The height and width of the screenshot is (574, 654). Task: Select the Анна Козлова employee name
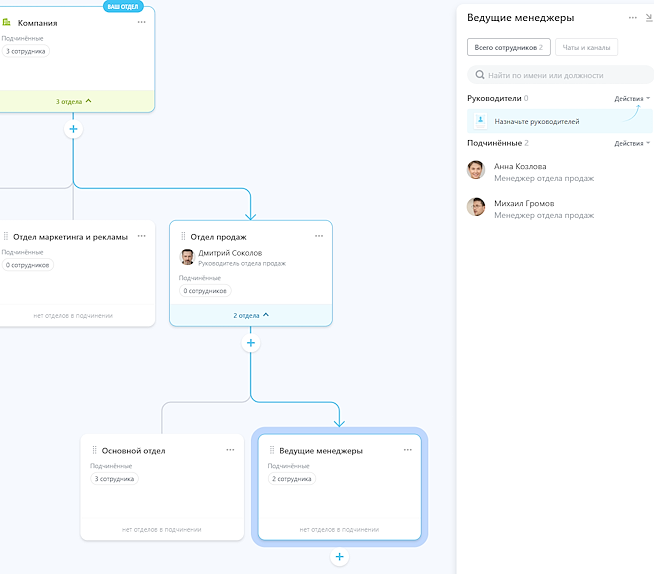pos(520,166)
